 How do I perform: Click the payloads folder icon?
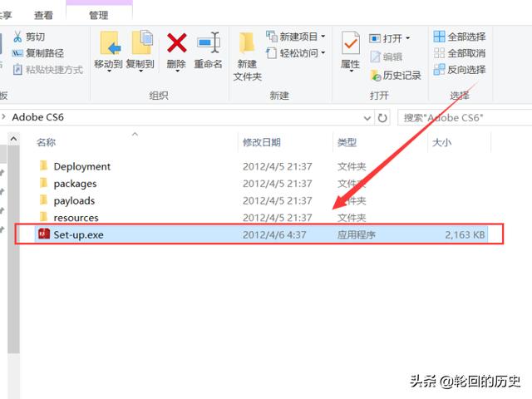click(x=43, y=199)
